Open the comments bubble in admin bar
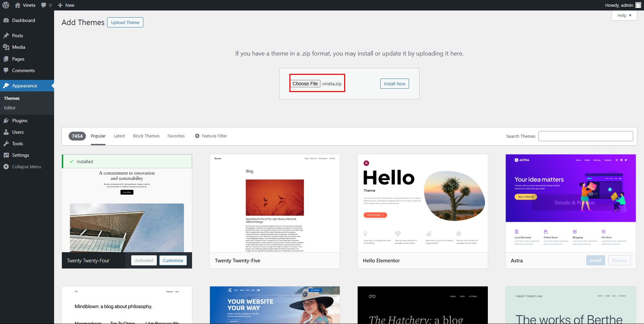The height and width of the screenshot is (324, 644). pos(44,5)
